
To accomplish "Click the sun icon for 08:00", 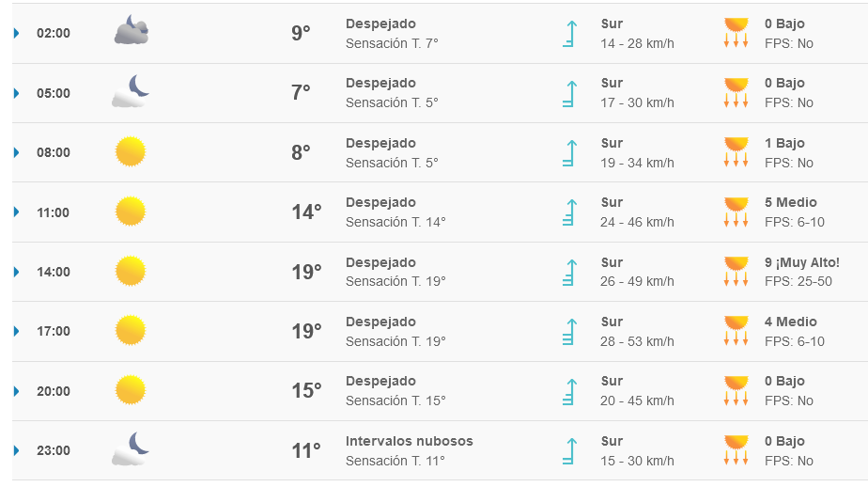I will [x=131, y=151].
